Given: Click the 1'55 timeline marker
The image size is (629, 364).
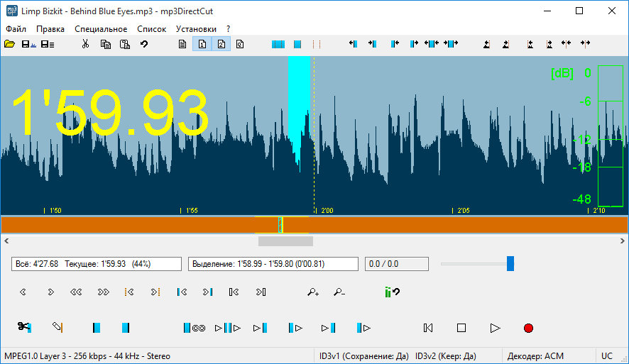Looking at the screenshot, I should (x=190, y=211).
